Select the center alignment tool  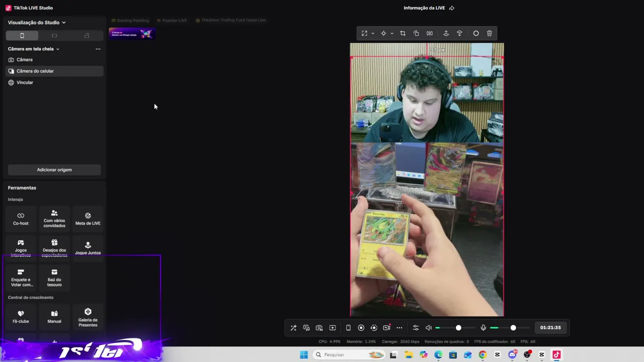pos(383,33)
